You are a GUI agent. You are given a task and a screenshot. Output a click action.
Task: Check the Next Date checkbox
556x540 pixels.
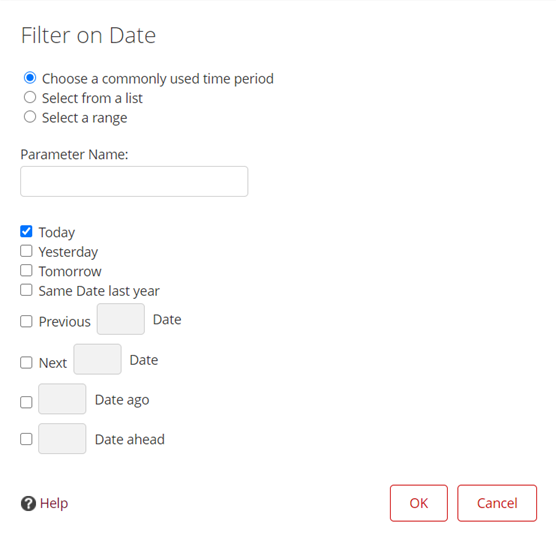[x=26, y=363]
